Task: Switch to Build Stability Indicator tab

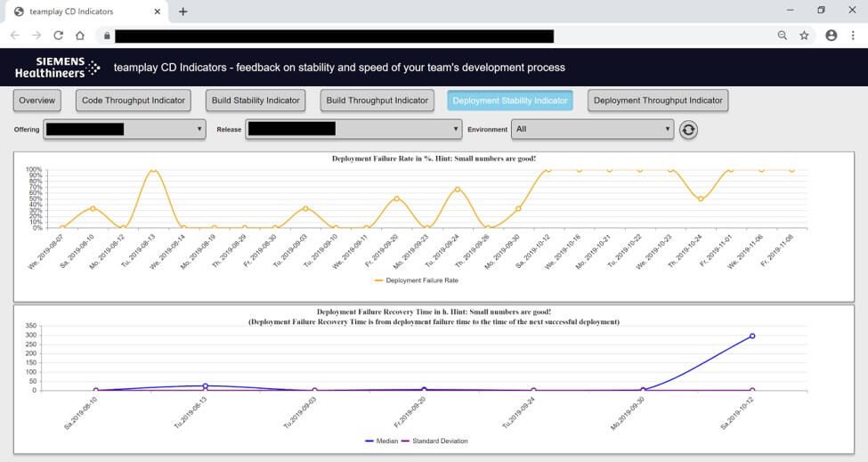Action: point(256,101)
